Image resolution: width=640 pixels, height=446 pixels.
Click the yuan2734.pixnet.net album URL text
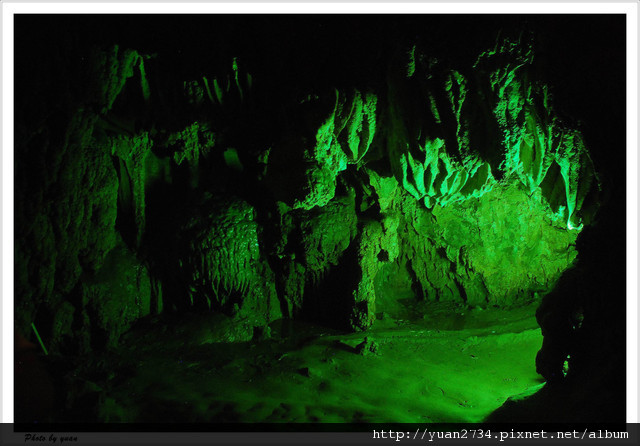500,435
